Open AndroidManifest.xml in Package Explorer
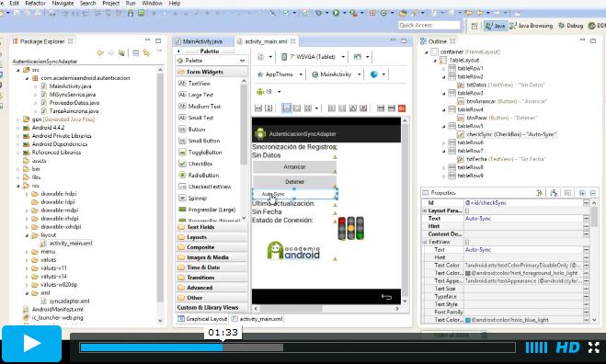Screen dimensions: 606x364 [53, 309]
